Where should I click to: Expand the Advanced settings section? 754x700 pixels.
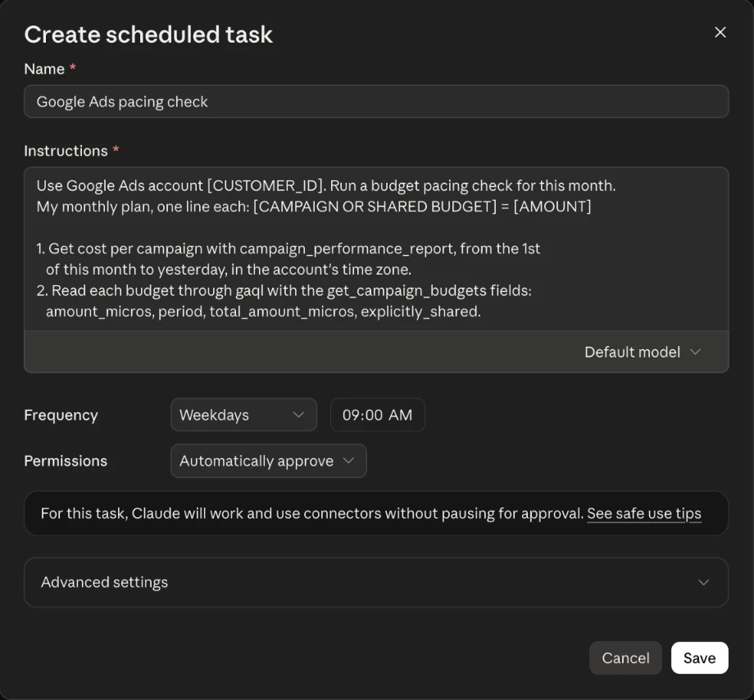[x=376, y=582]
